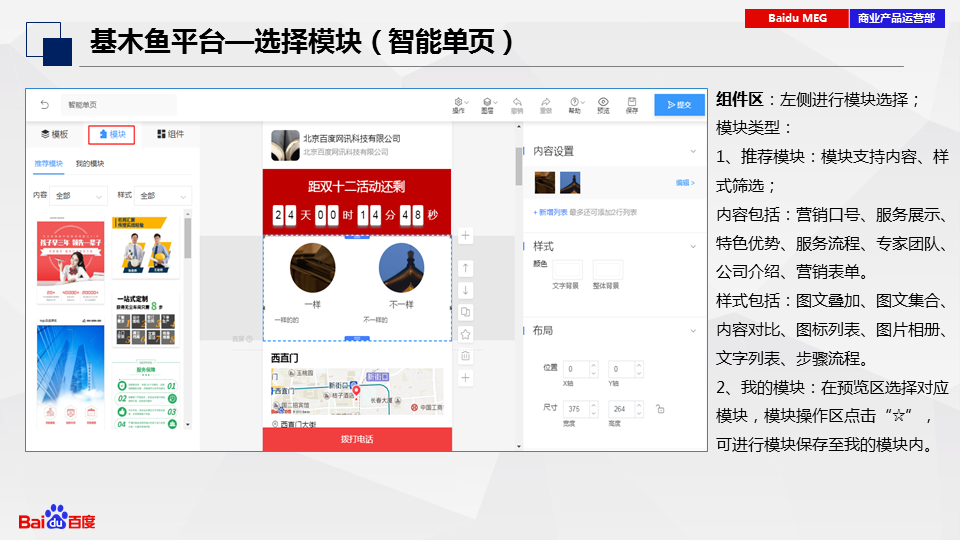Toggle the aspect ratio lock icon
The image size is (960, 540).
click(660, 409)
